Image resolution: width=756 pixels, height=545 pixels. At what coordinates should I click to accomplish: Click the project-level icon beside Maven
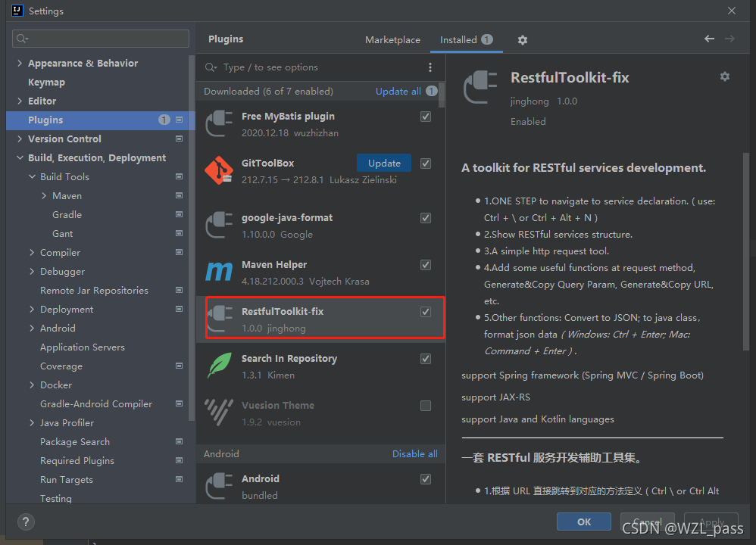(x=180, y=195)
